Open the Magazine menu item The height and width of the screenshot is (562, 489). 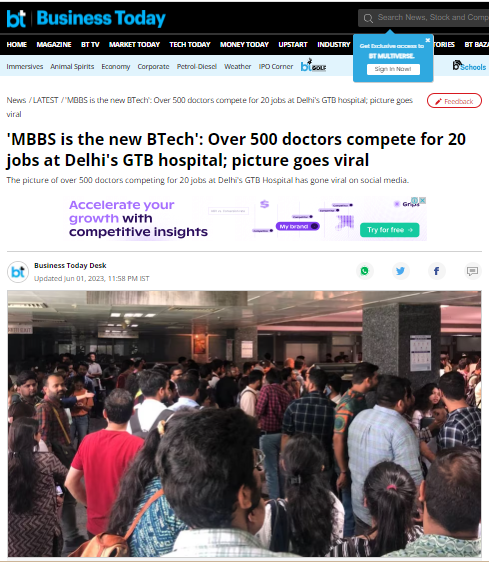coord(54,44)
